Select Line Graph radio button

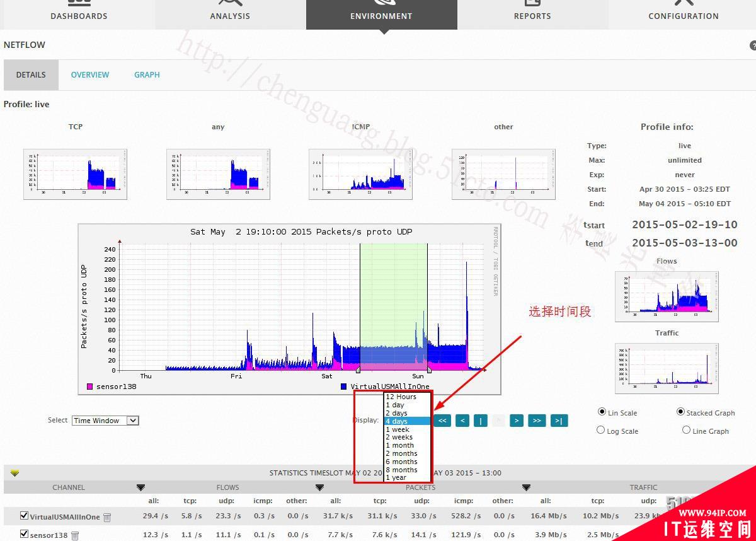pyautogui.click(x=686, y=430)
